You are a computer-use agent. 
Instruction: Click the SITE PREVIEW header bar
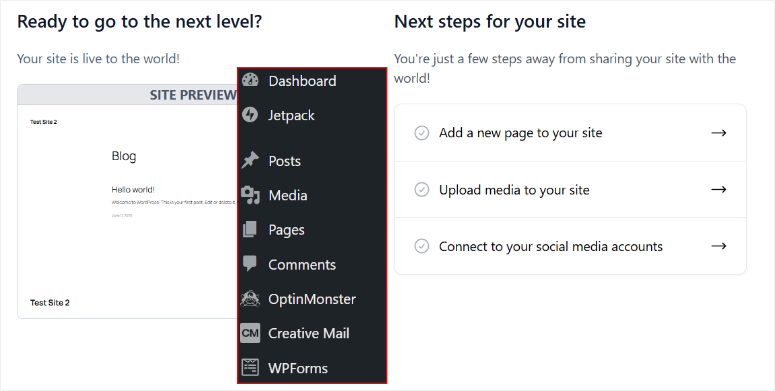(128, 95)
